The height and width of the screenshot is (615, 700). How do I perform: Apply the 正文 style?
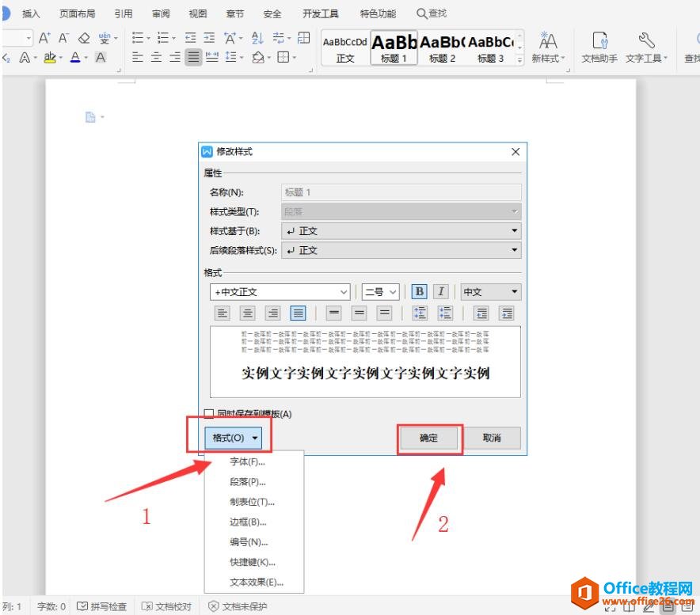coord(345,48)
